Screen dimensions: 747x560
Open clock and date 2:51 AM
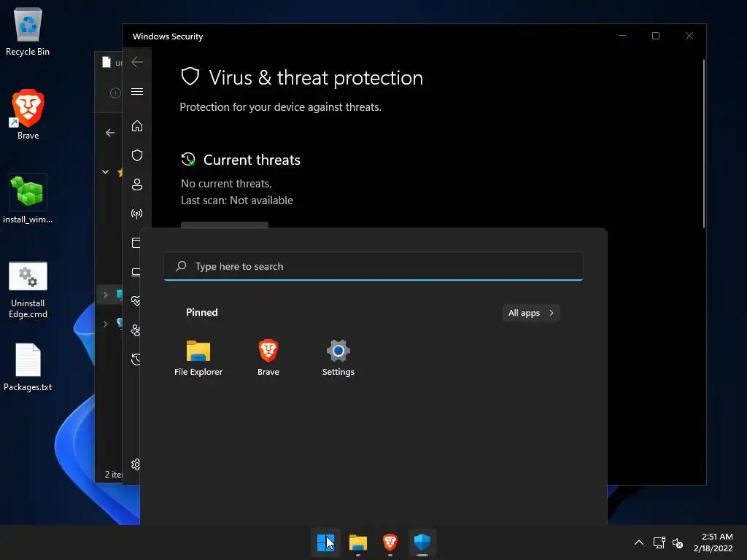pyautogui.click(x=713, y=542)
